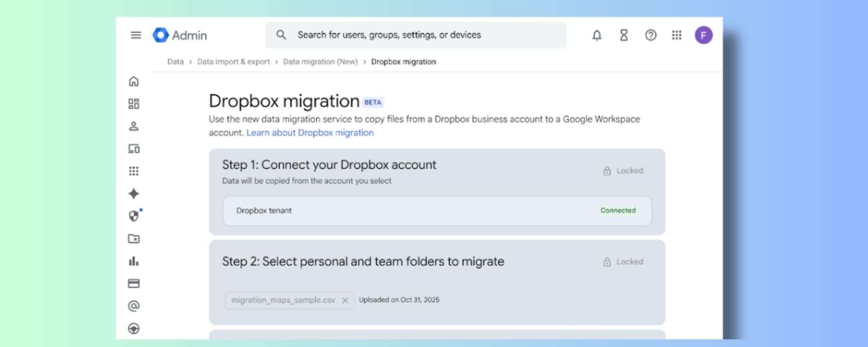Image resolution: width=868 pixels, height=347 pixels.
Task: Open Billing card icon in the sidebar
Action: pyautogui.click(x=134, y=284)
